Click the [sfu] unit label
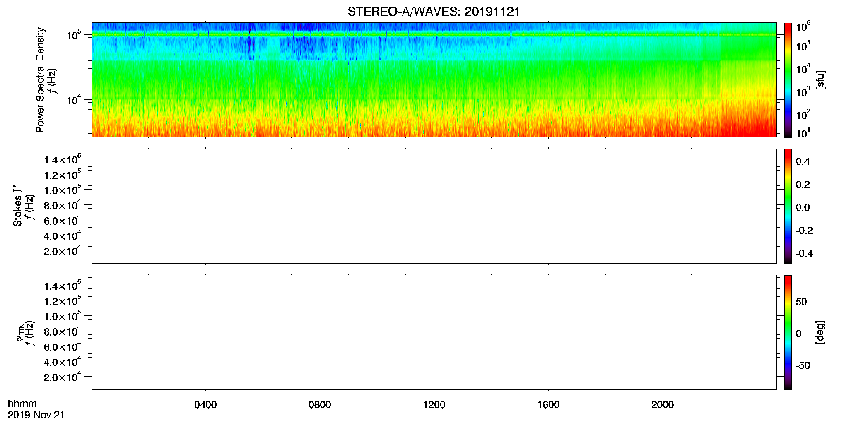868x447 pixels. click(x=820, y=80)
